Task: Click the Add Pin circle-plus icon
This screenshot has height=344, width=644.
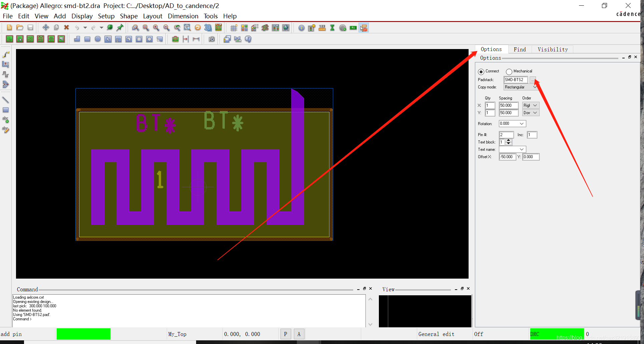Action: 343,28
